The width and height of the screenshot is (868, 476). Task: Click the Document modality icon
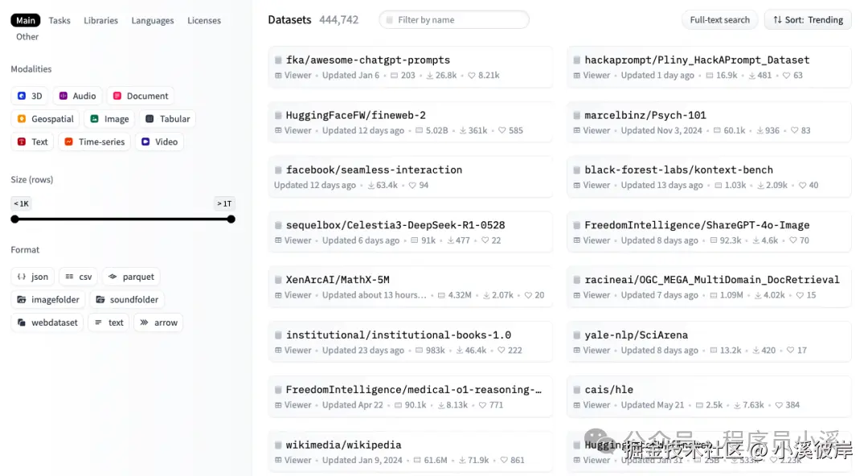click(x=117, y=96)
